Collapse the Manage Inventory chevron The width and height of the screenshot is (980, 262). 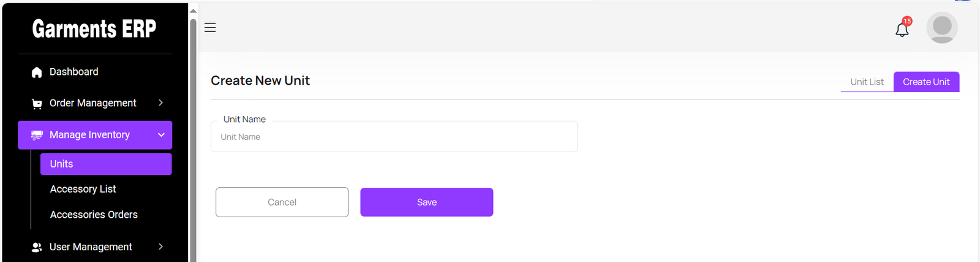[x=161, y=135]
